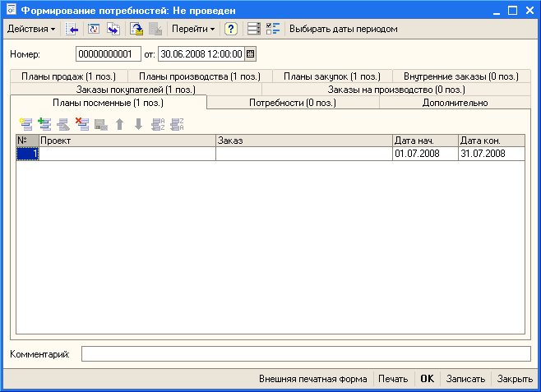Expand the Перейти dropdown menu

[x=193, y=29]
